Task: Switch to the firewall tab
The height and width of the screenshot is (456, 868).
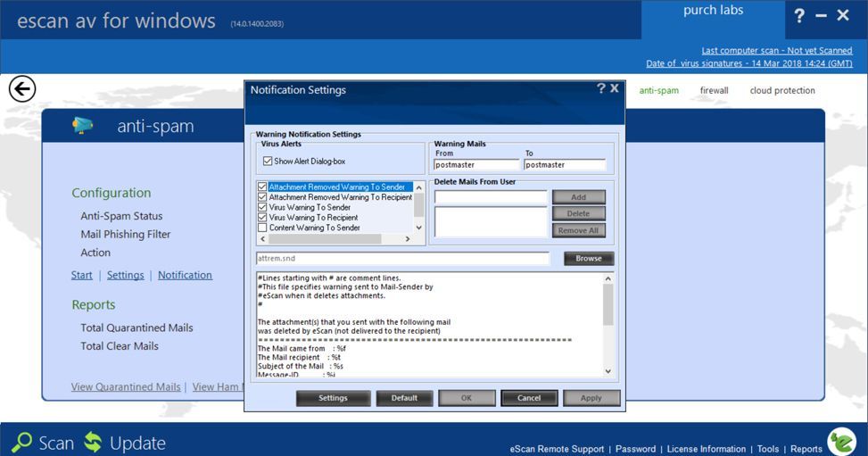Action: tap(714, 90)
